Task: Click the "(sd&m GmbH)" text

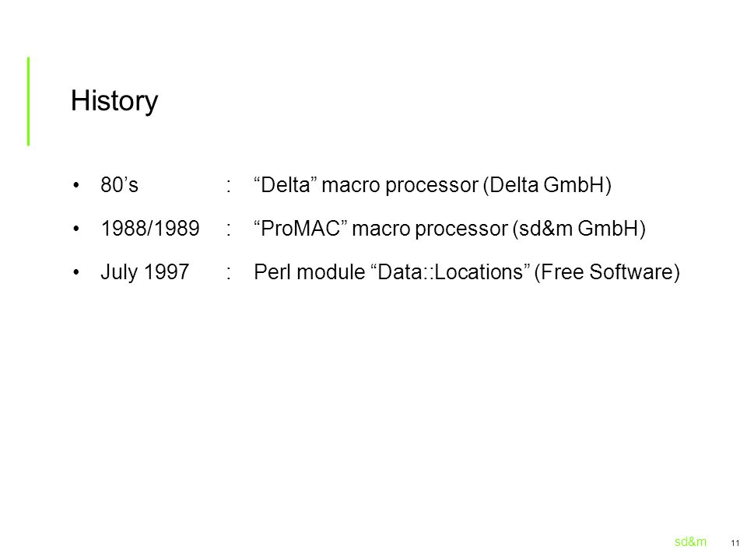Action: pos(579,229)
